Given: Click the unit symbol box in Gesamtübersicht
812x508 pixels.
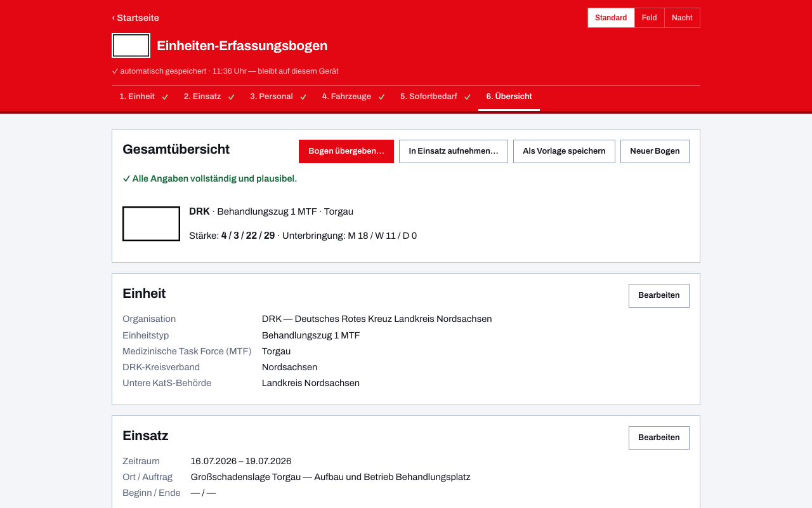Looking at the screenshot, I should [151, 224].
